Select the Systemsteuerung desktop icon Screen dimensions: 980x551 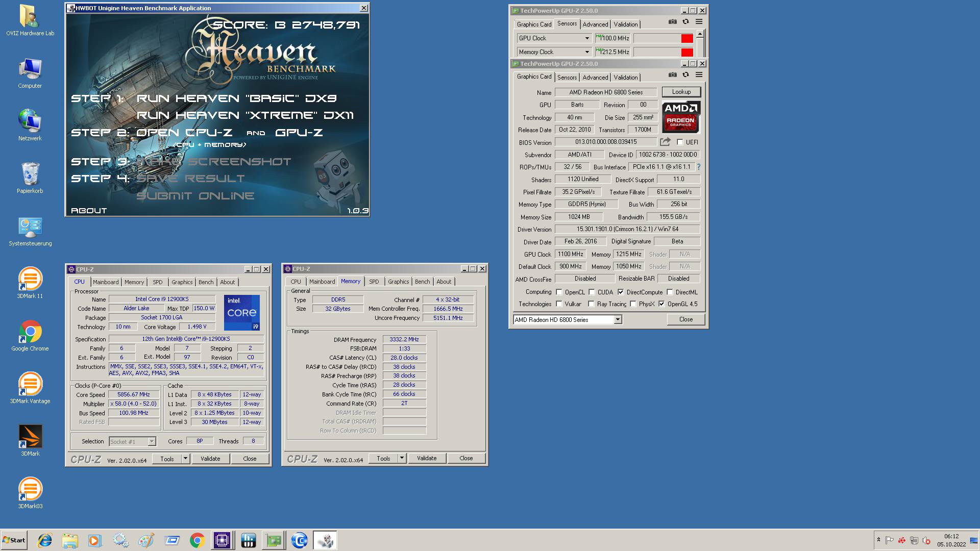[x=30, y=232]
